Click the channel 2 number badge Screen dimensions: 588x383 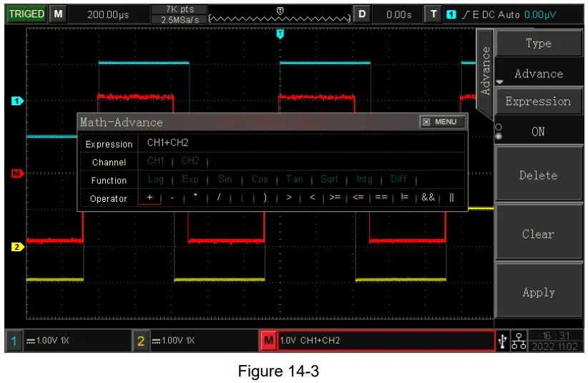pos(141,341)
